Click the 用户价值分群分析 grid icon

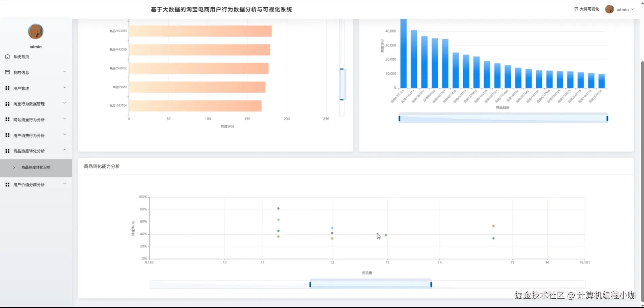7,184
